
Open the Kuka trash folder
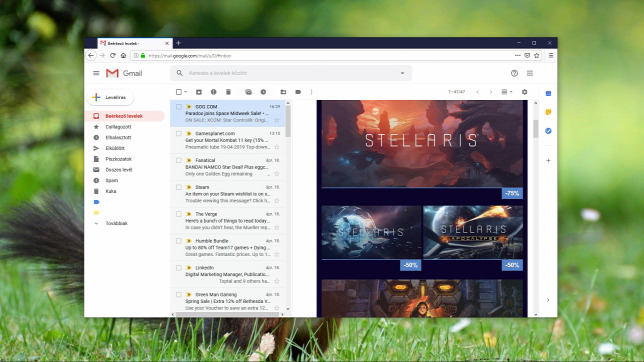tap(111, 191)
